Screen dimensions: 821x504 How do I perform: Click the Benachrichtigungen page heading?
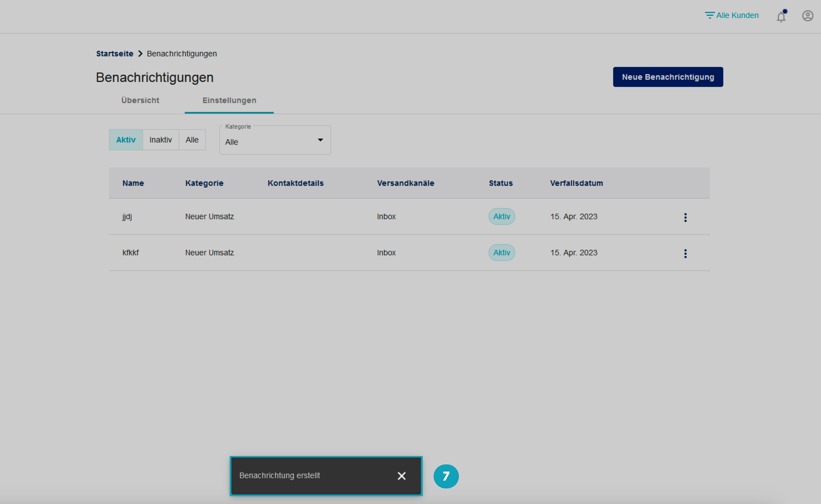(154, 77)
